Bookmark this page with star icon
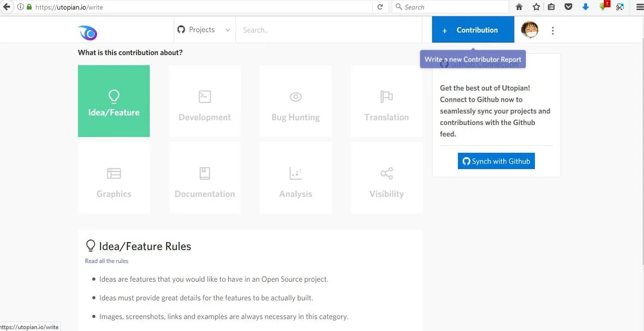 (536, 7)
